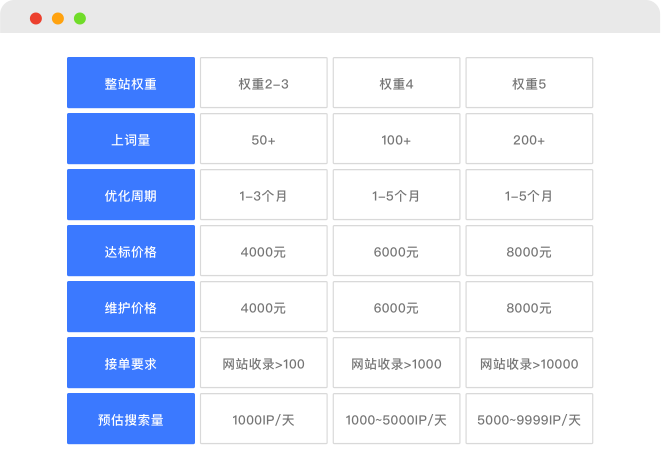Screen dimensions: 661x467
Task: Click the 网站收录>10000 cell
Action: (x=529, y=363)
